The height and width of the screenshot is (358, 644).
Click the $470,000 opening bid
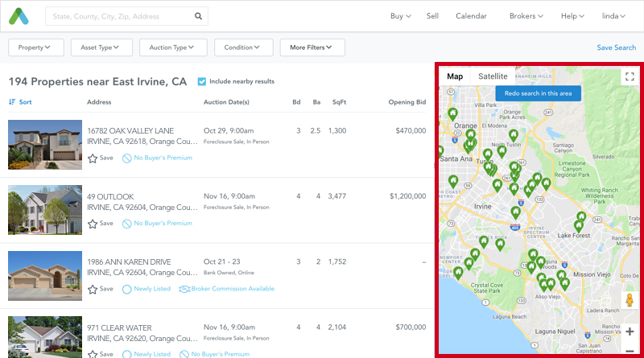[x=411, y=130]
